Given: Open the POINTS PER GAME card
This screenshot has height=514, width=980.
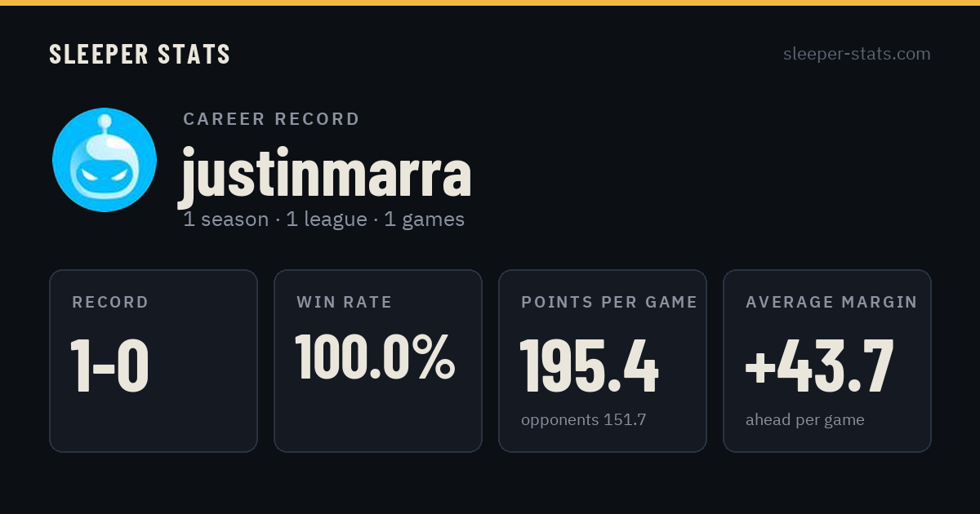Looking at the screenshot, I should (x=603, y=361).
